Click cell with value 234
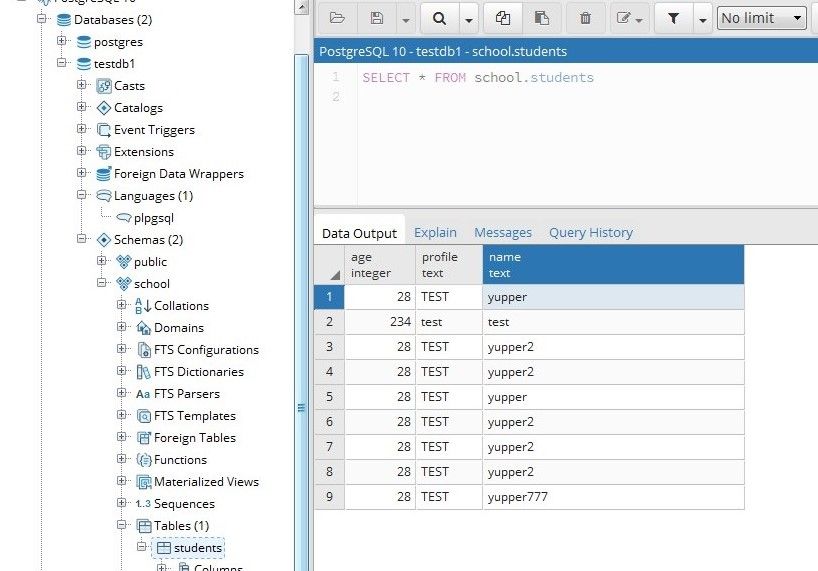Screen dimensions: 818x571 click(x=380, y=322)
